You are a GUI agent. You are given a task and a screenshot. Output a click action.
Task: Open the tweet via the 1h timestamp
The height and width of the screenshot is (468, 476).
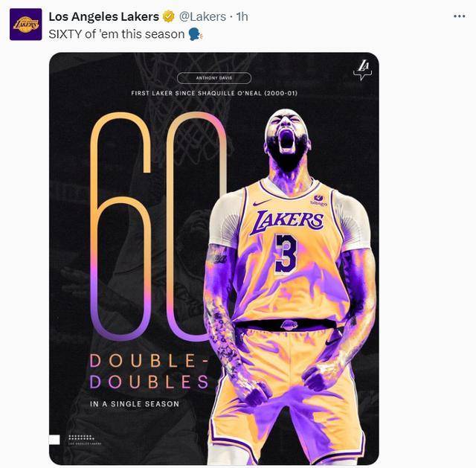point(242,17)
